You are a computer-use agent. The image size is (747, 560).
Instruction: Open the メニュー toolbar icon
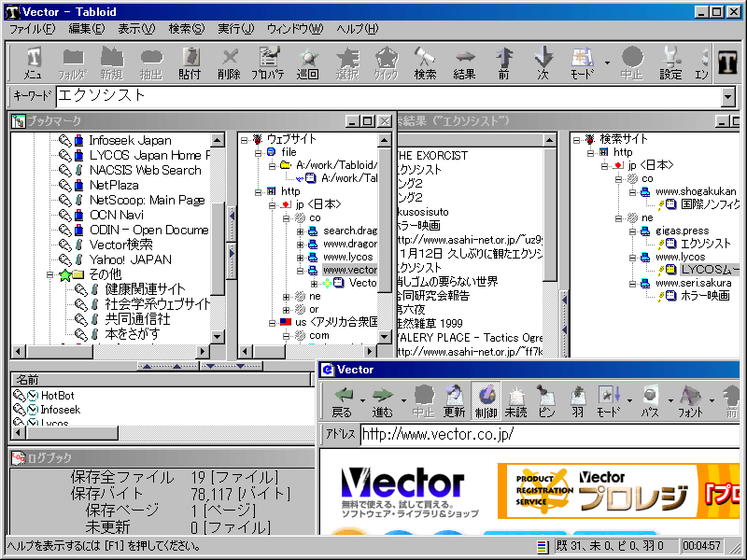[33, 63]
